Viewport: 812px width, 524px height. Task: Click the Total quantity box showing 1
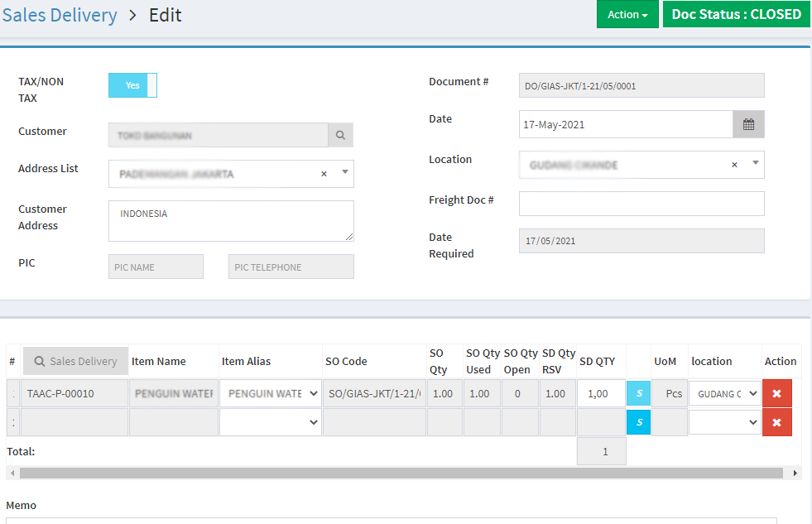click(x=601, y=451)
